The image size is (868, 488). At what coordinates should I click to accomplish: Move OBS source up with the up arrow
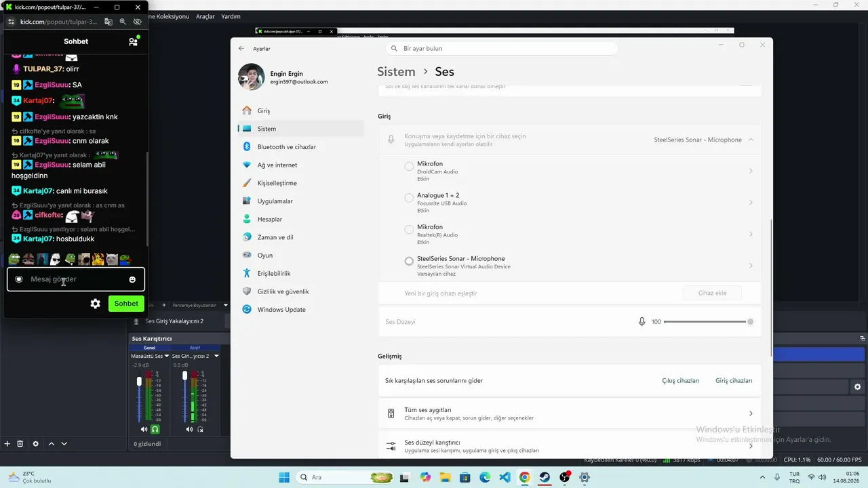52,444
